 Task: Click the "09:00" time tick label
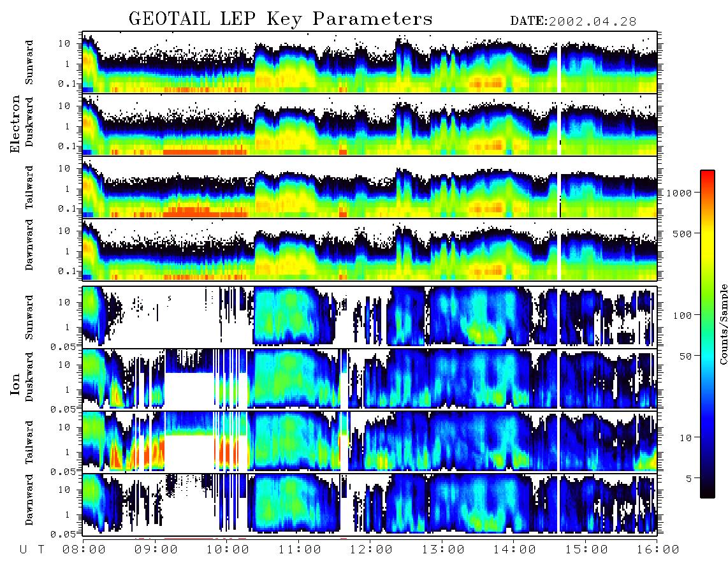[156, 550]
